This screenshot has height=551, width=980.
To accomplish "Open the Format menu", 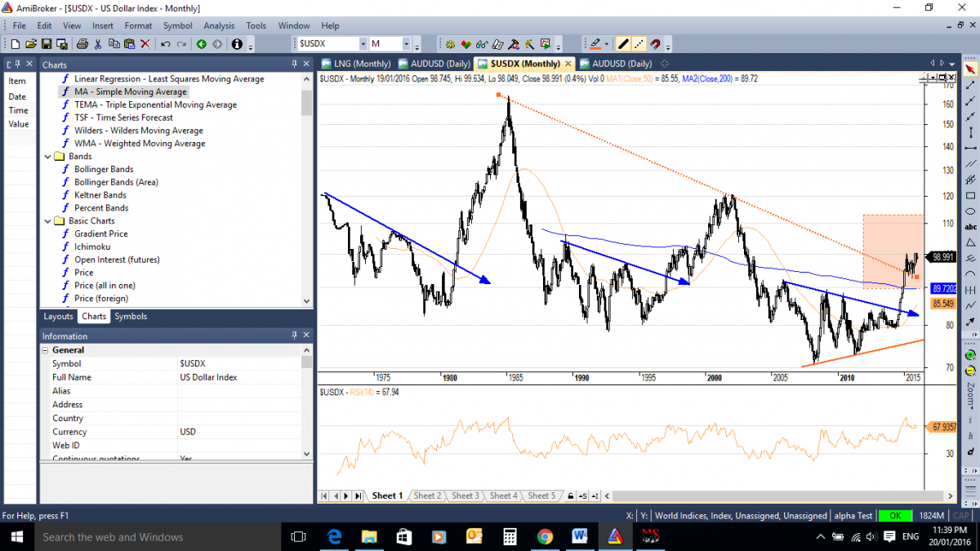I will [138, 26].
